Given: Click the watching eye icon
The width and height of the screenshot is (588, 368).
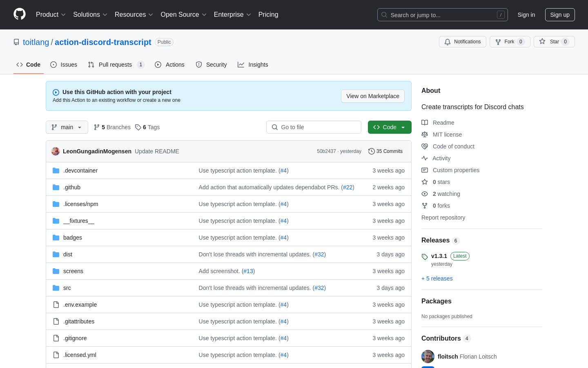Looking at the screenshot, I should pyautogui.click(x=425, y=194).
